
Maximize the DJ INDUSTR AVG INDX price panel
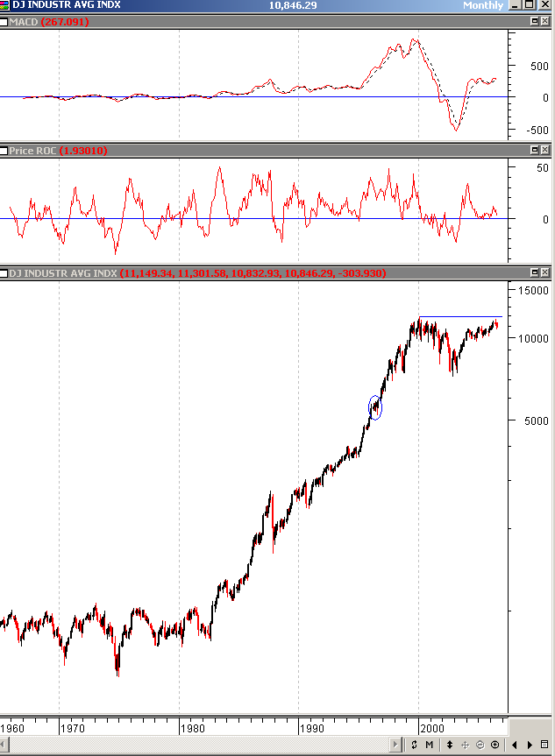535,272
